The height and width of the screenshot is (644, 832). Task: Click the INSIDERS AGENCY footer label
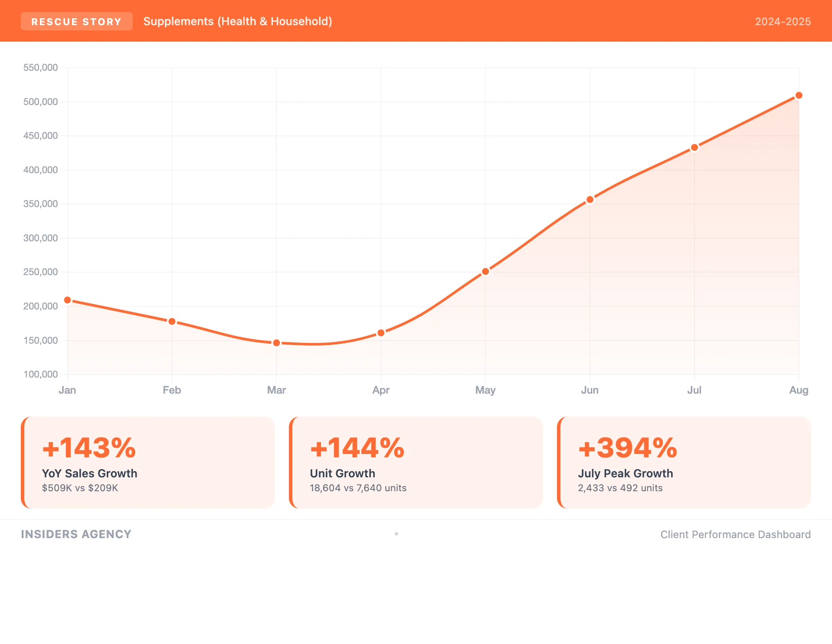pos(76,534)
